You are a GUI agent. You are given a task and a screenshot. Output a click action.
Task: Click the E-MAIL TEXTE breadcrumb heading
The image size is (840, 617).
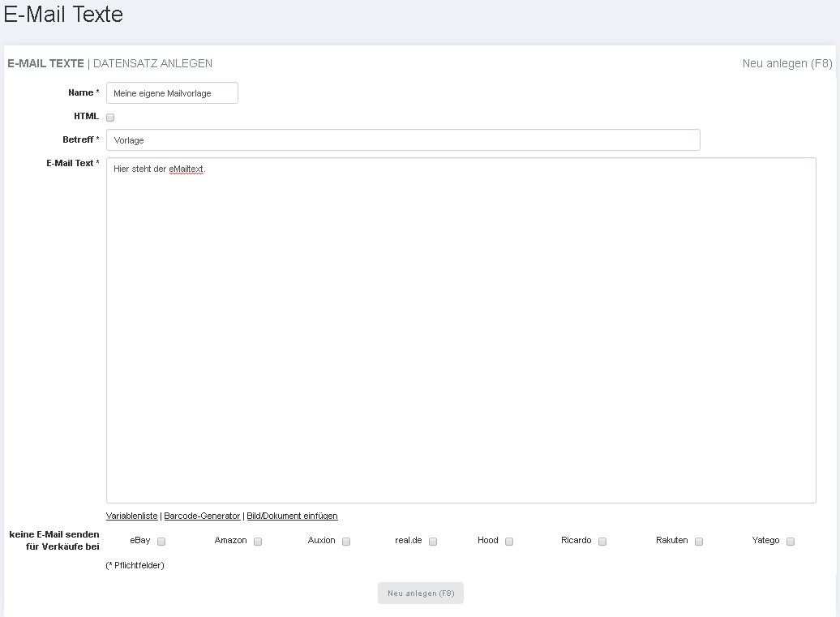tap(45, 63)
